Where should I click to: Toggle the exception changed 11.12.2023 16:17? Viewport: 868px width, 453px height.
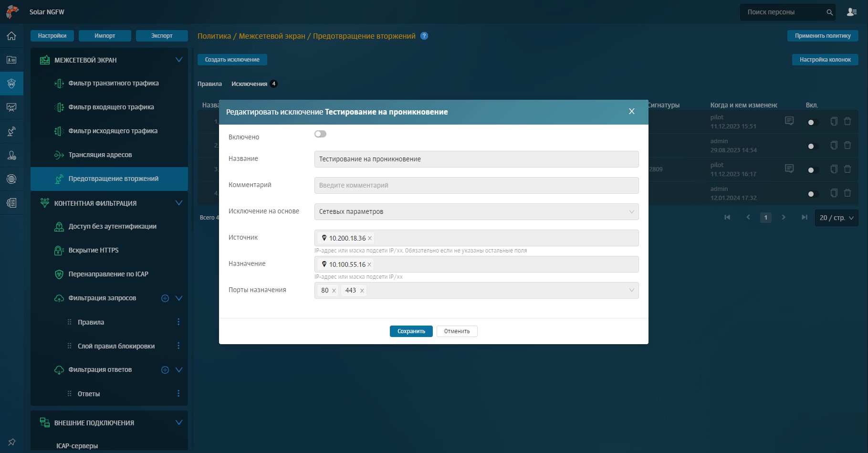(x=813, y=170)
